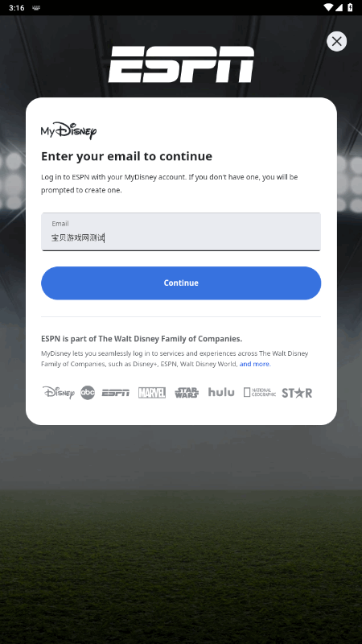The width and height of the screenshot is (362, 644).
Task: Tap the blue Continue button
Action: click(x=181, y=283)
